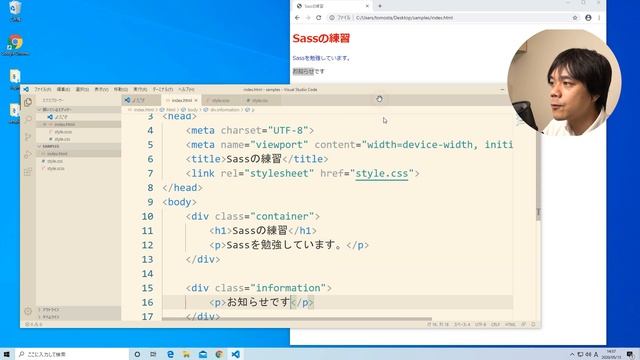The image size is (640, 360).
Task: Open the Recycle Bin desktop icon
Action: 15,11
